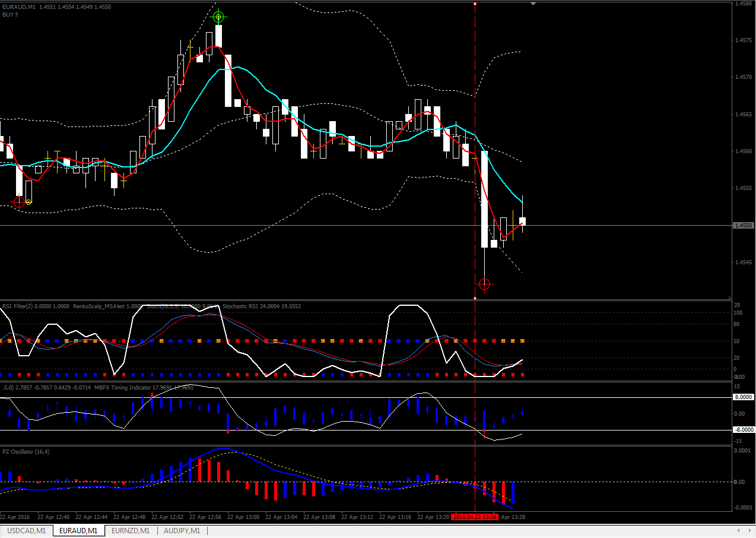Click the chart shift triangle at the chart top
This screenshot has height=538, width=756.
coord(533,4)
